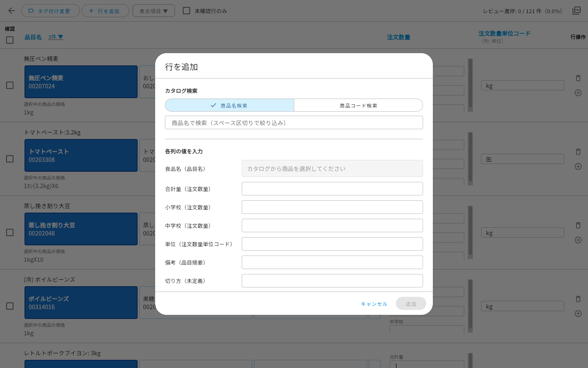Add row below ボイルビーンズ with plus icon
The height and width of the screenshot is (368, 588).
coord(578,314)
